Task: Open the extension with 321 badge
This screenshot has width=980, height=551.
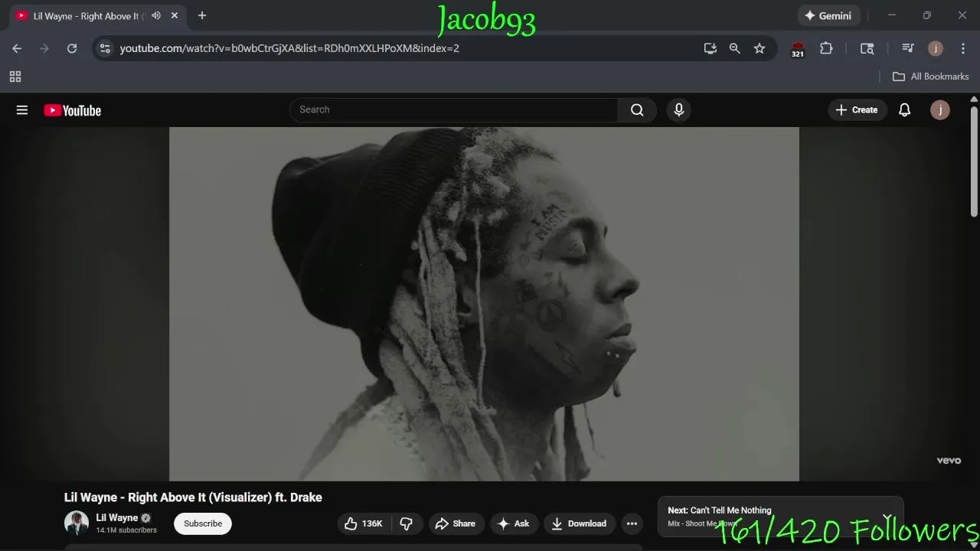Action: [x=798, y=49]
